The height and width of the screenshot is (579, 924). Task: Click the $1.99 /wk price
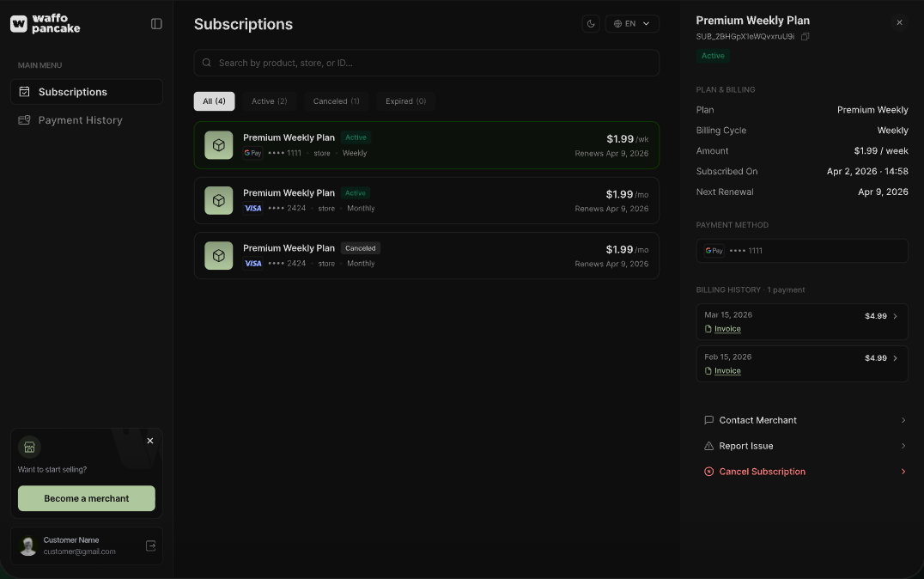(627, 139)
